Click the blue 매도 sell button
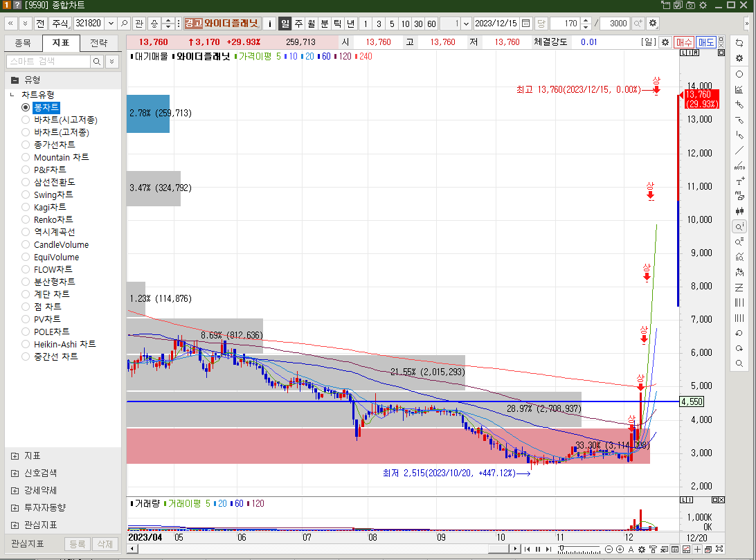 (x=706, y=42)
